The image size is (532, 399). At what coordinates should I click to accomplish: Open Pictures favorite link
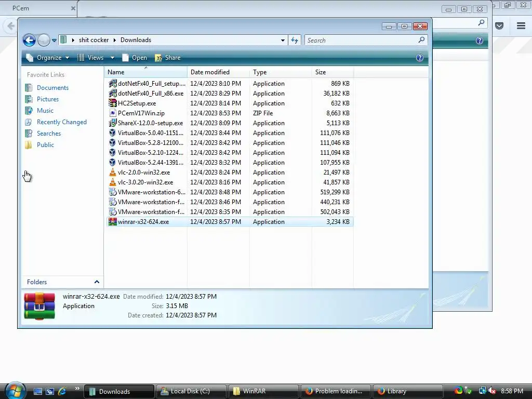coord(47,99)
